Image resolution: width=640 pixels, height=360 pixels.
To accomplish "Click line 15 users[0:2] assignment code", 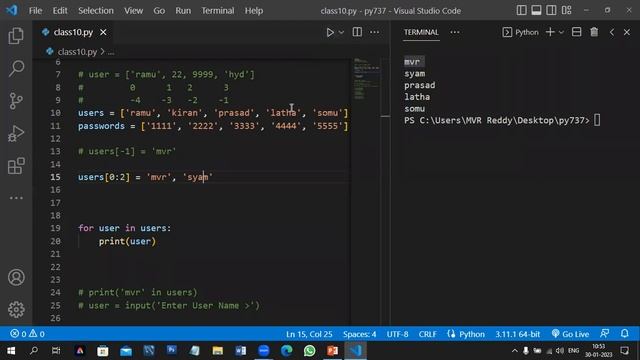I will (x=145, y=177).
